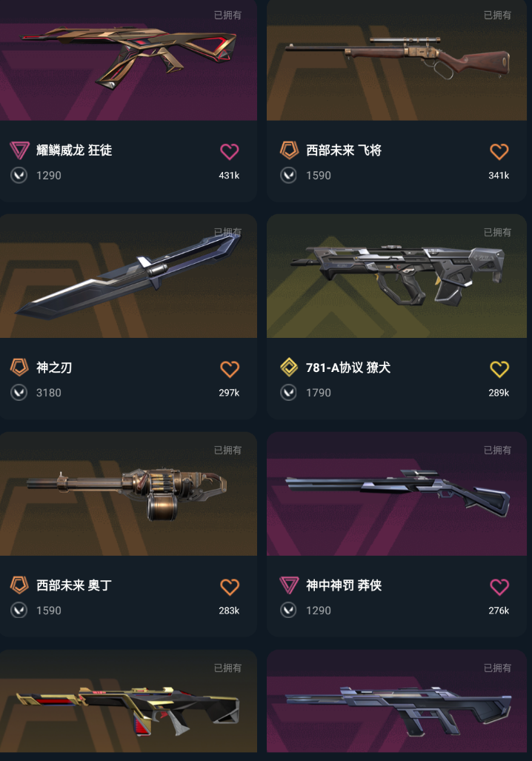The image size is (532, 761).
Task: Open the 神之刃 blade preview
Action: point(128,276)
